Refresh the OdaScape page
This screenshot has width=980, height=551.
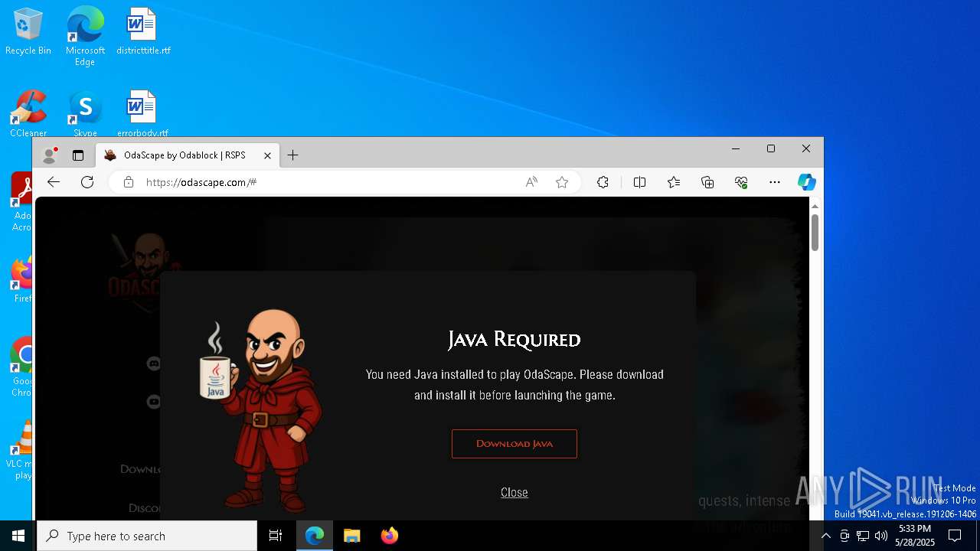click(87, 182)
